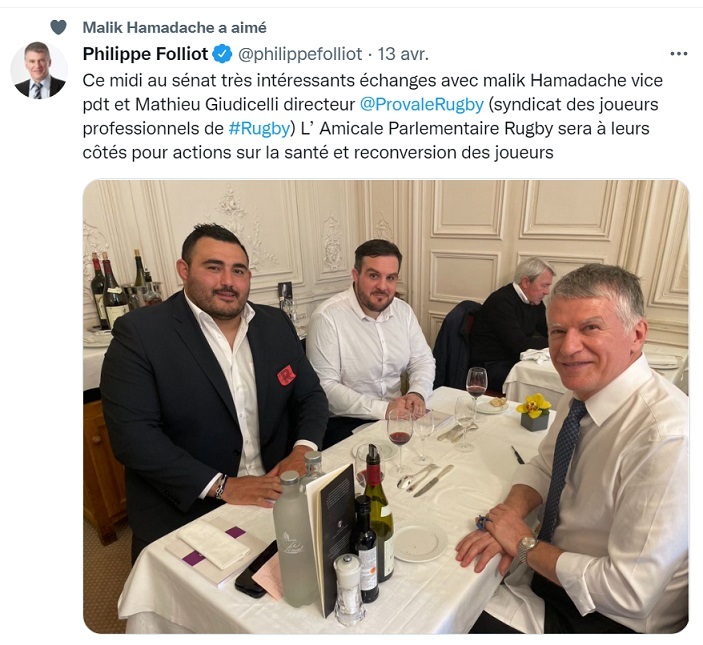
Task: Click the frosted water bottle in photo
Action: pyautogui.click(x=295, y=538)
